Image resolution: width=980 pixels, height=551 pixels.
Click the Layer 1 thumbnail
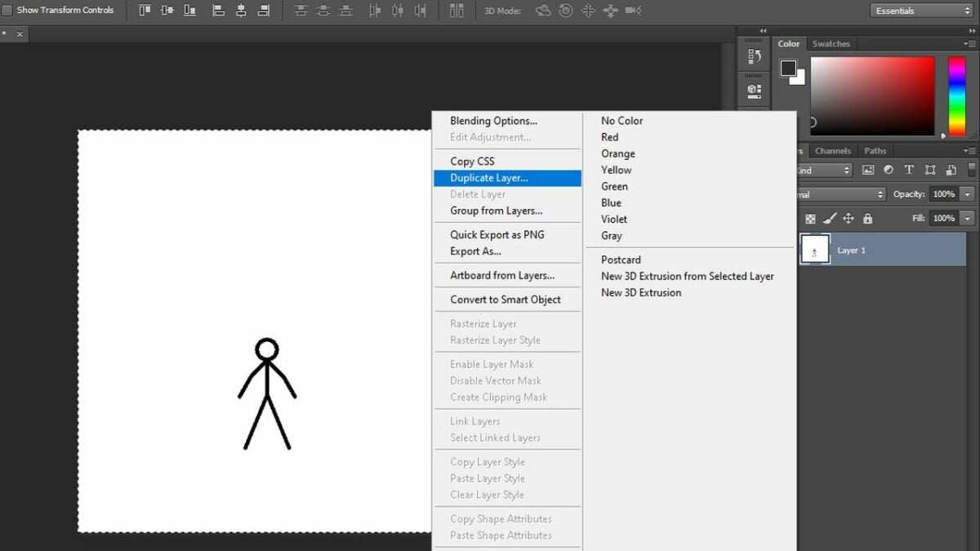pos(813,250)
